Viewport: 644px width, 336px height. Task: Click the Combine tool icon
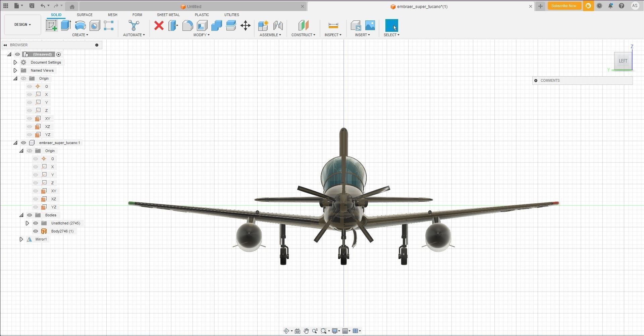point(216,25)
